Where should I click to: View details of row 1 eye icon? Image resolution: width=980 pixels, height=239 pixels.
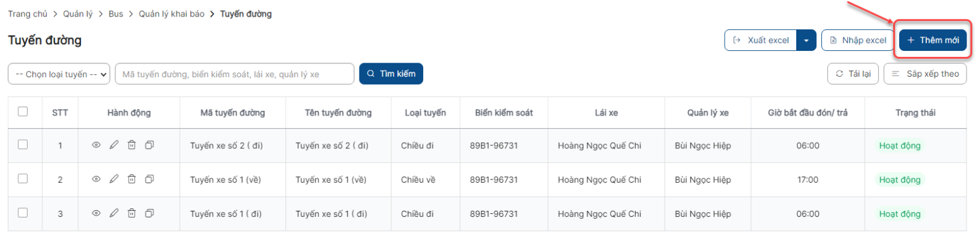coord(96,145)
